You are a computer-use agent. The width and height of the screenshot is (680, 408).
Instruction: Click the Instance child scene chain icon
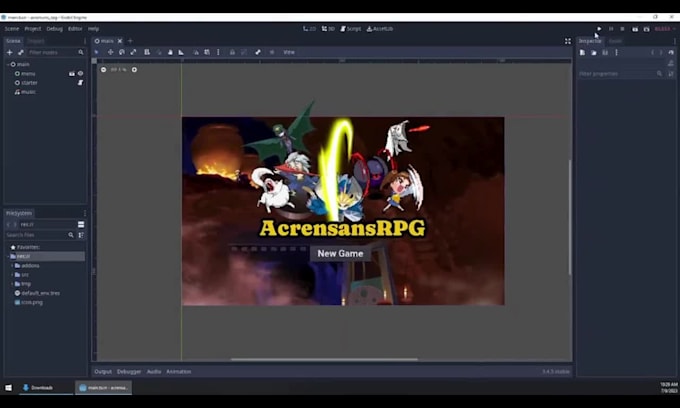point(20,52)
